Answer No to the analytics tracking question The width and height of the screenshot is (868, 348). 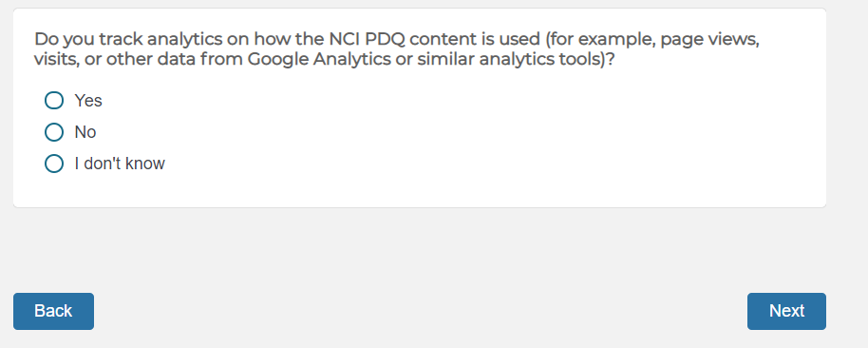coord(54,132)
